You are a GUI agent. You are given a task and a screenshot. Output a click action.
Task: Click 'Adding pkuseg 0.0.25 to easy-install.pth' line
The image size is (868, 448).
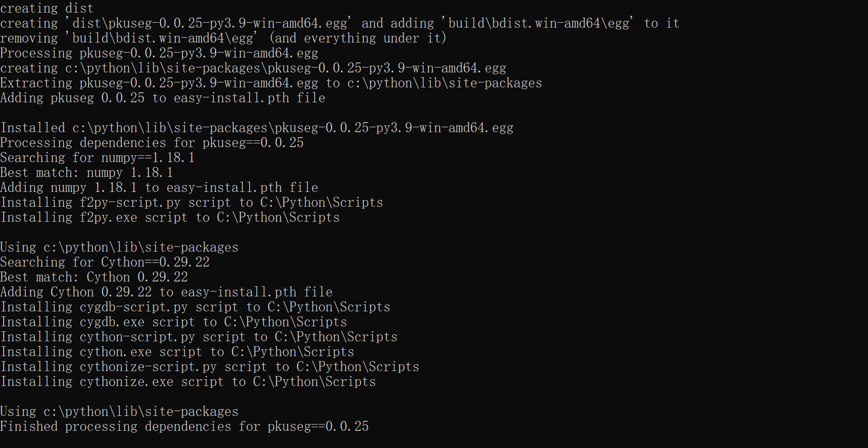click(163, 98)
